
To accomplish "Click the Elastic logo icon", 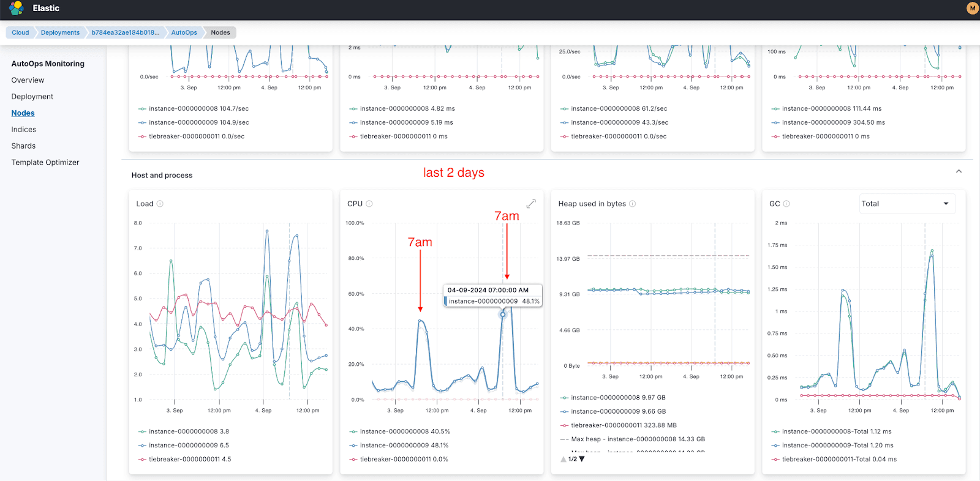I will point(17,8).
